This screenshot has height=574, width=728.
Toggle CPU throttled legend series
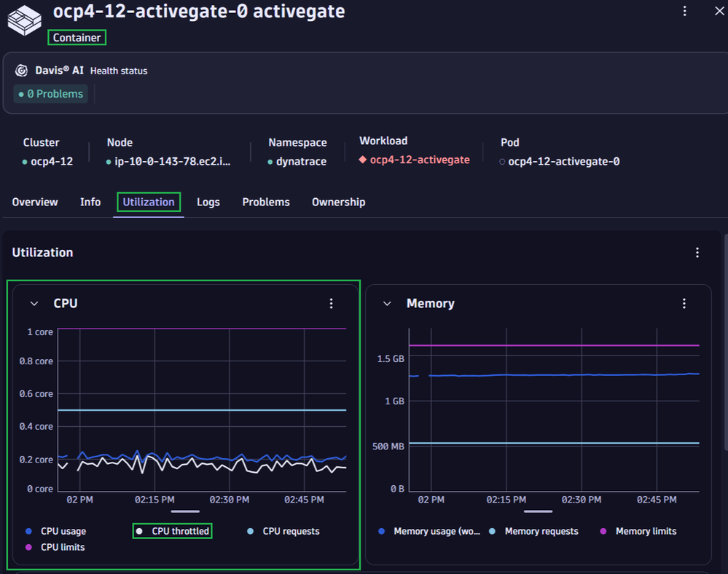[x=173, y=532]
